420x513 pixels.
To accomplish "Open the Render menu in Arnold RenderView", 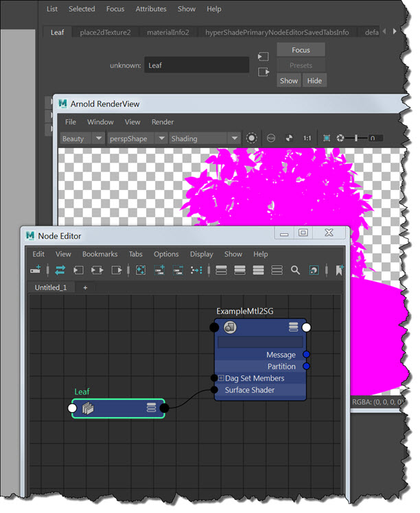I will tap(163, 122).
